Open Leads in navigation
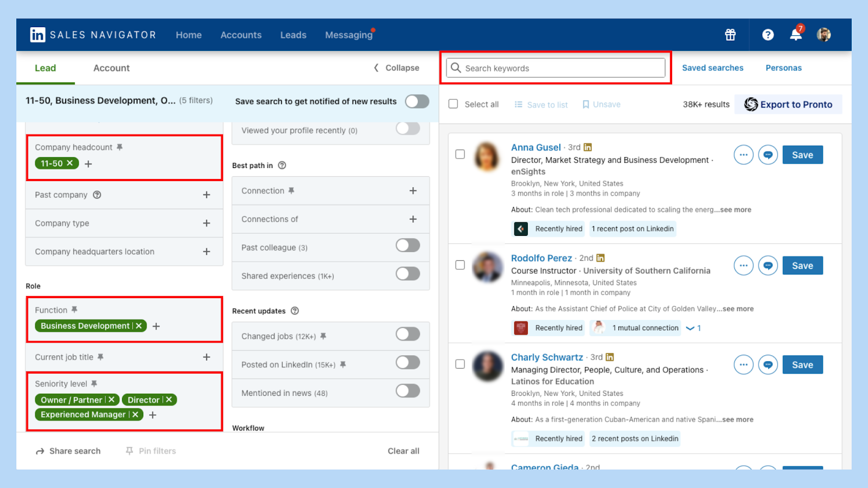 (293, 35)
